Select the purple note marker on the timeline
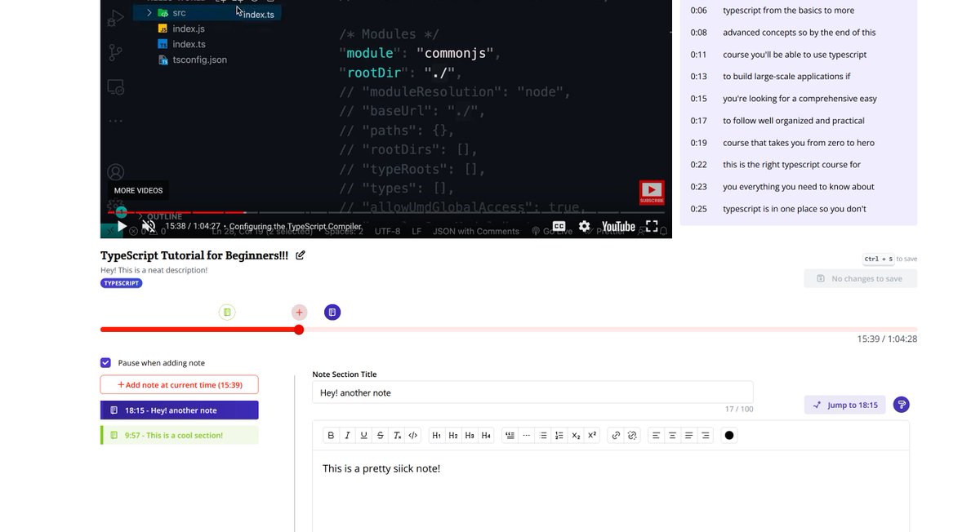This screenshot has height=532, width=980. coord(332,313)
